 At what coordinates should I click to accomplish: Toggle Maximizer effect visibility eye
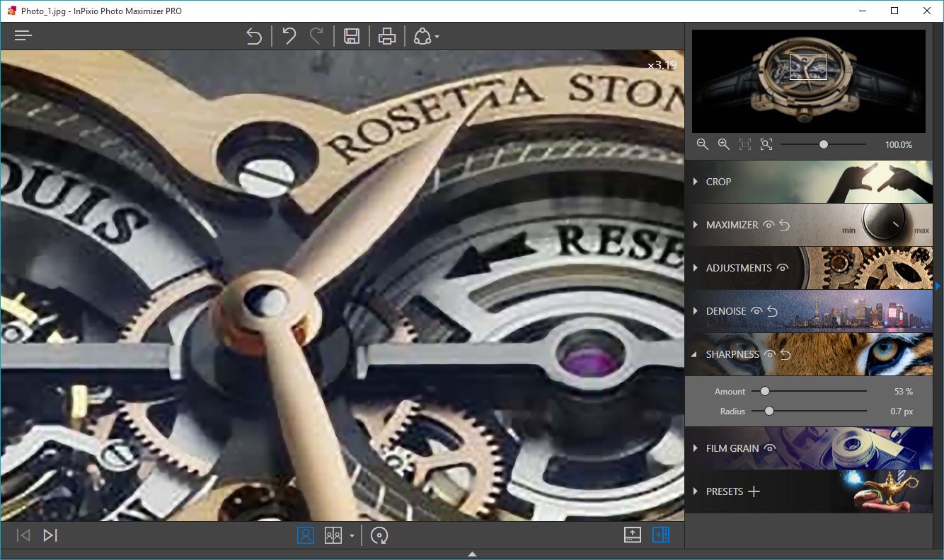(769, 225)
